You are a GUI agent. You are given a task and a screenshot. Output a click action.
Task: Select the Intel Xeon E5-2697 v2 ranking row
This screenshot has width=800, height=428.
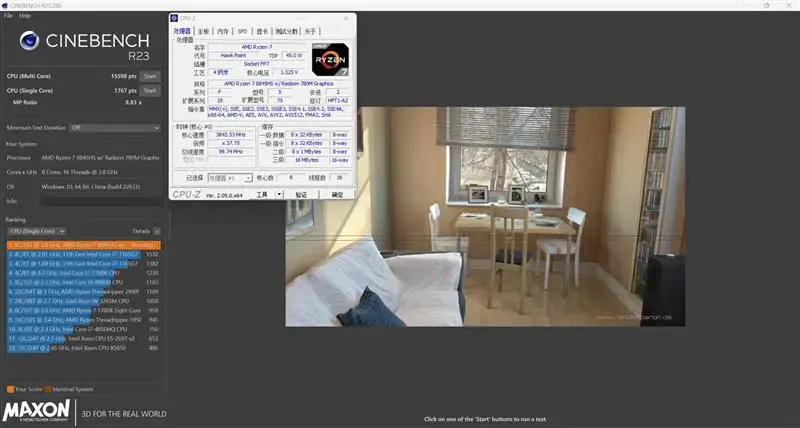[x=84, y=339]
